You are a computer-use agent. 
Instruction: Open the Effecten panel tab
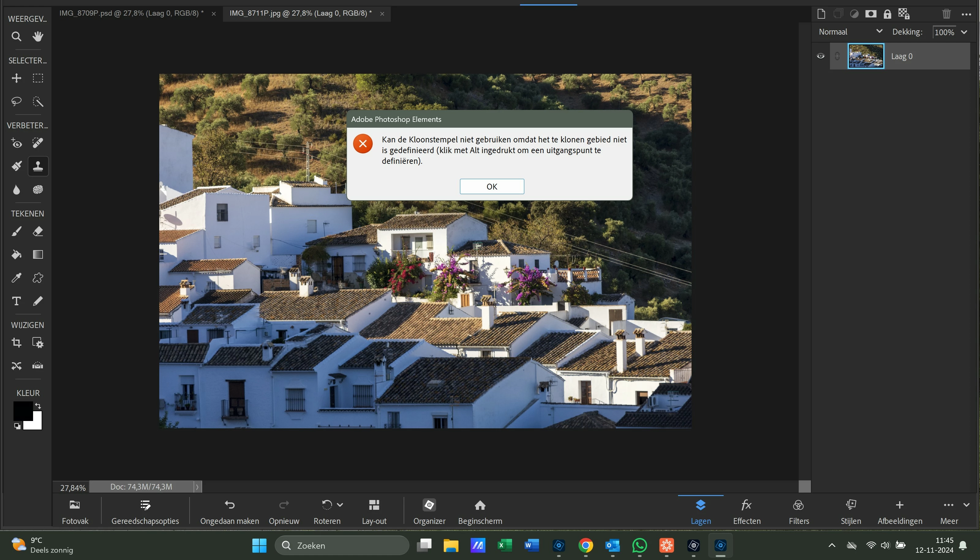click(747, 511)
